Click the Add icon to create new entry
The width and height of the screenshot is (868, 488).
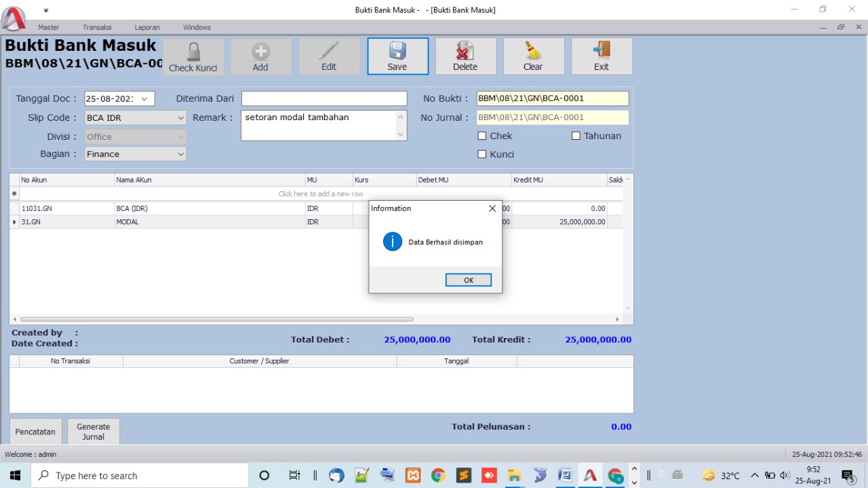(261, 56)
